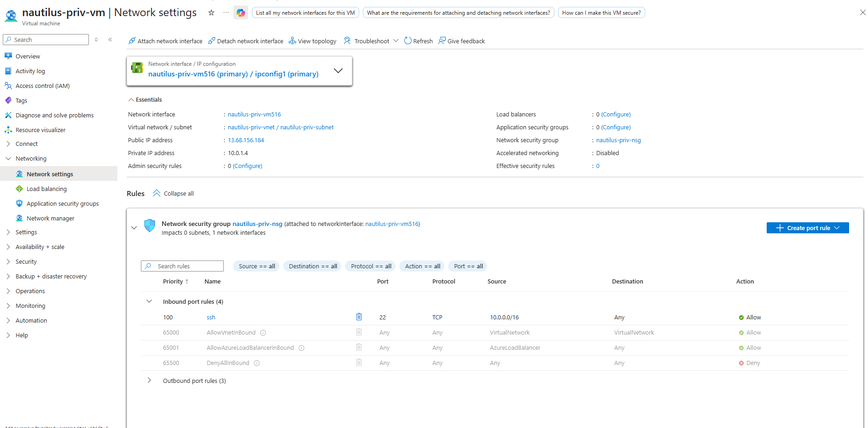Open Load balancing in the sidebar

[x=47, y=189]
